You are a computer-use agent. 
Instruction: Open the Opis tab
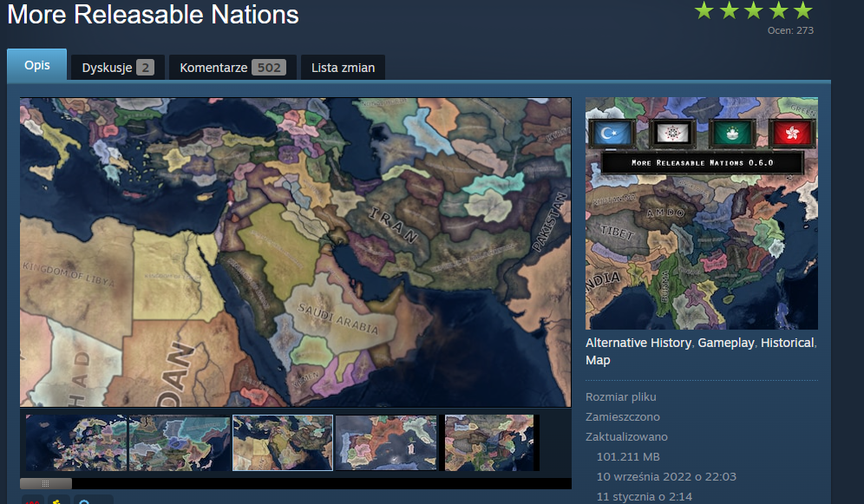[37, 65]
